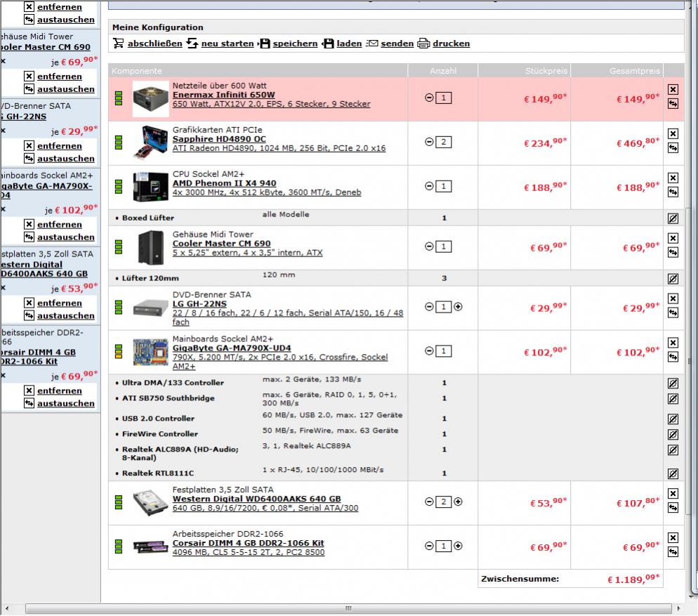
Task: Open Western Digital WD6400AAKS 640 GB link
Action: point(256,499)
